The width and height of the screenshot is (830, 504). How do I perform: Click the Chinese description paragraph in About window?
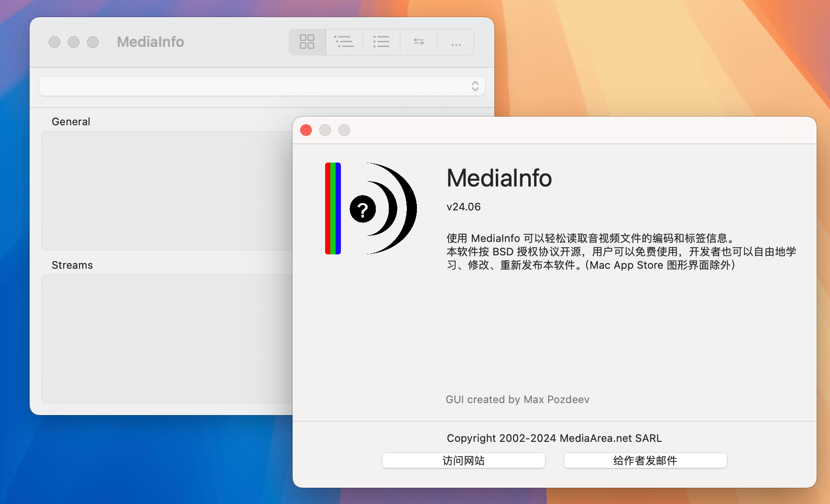[622, 252]
